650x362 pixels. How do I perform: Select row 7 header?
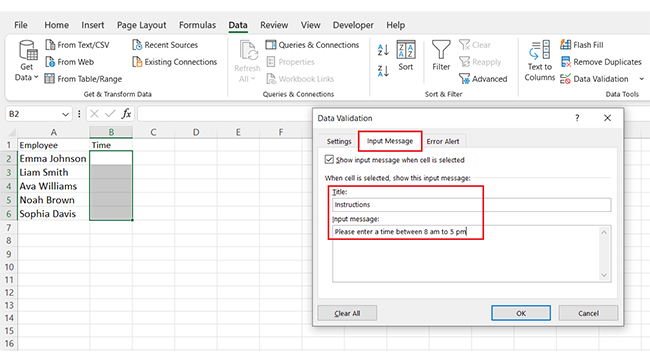pos(9,227)
